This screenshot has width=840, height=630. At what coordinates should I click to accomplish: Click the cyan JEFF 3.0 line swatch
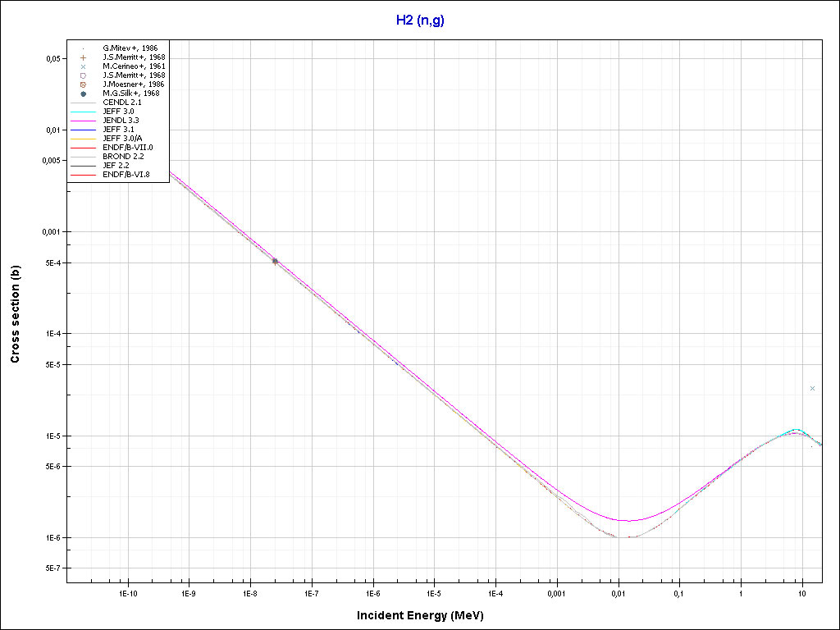[84, 112]
